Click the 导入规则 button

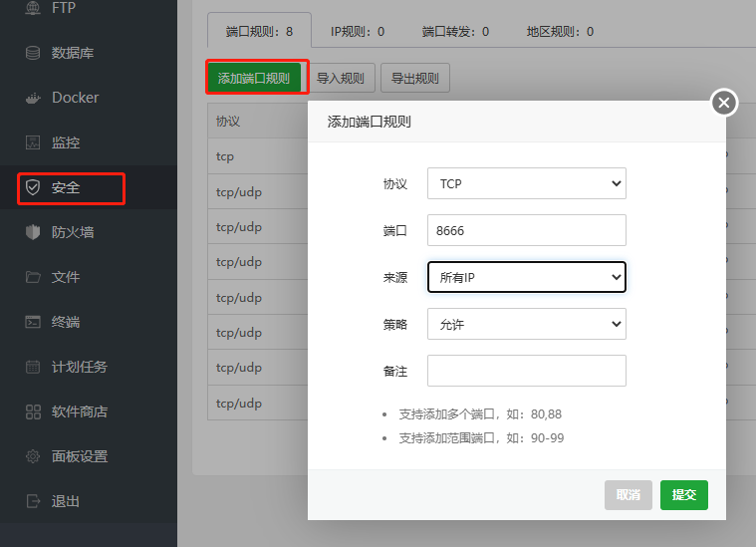coord(340,78)
